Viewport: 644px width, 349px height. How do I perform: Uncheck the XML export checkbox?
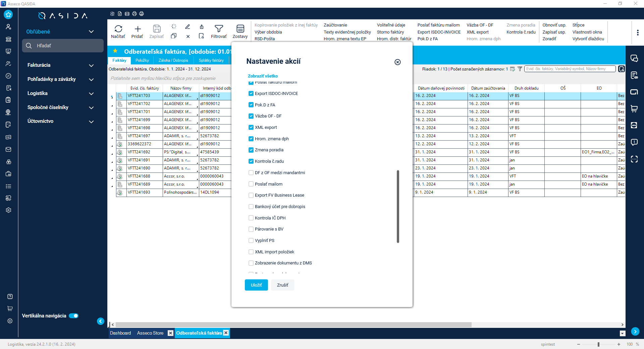251,128
